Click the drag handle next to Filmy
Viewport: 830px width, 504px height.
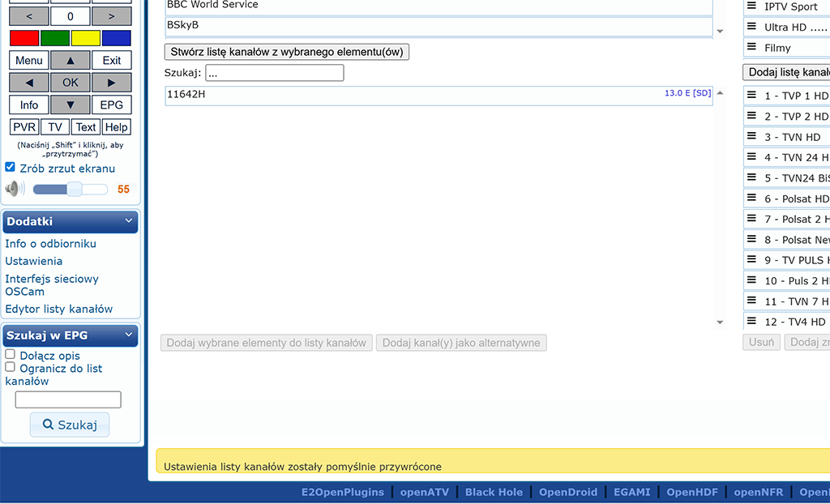coord(751,48)
